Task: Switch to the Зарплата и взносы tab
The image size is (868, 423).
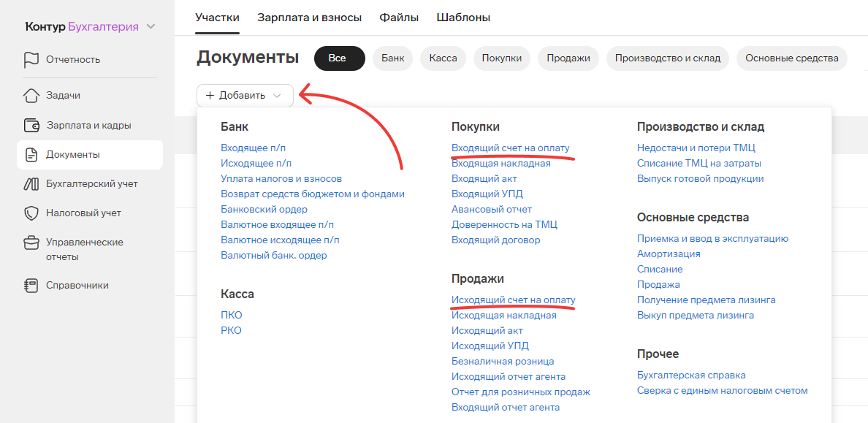Action: (x=310, y=18)
